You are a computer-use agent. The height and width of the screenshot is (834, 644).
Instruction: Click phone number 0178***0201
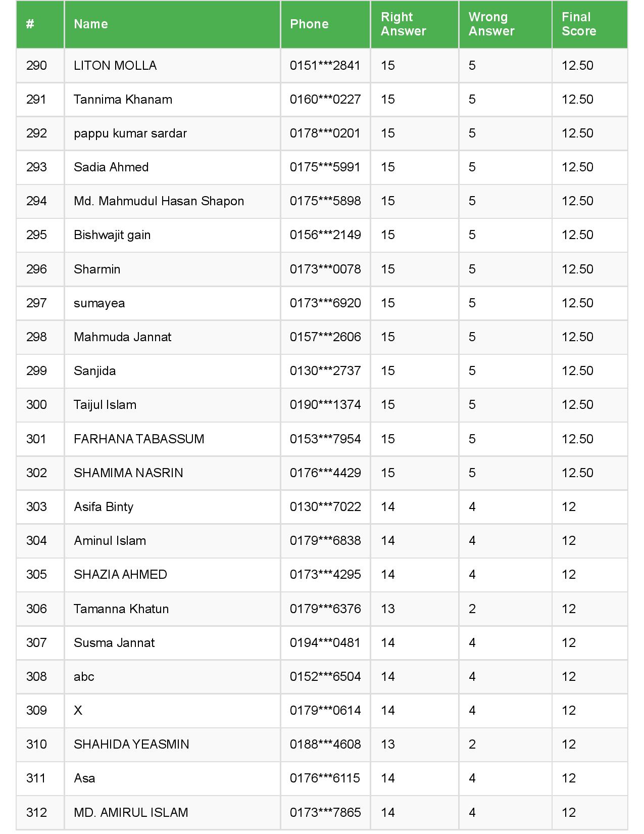pyautogui.click(x=325, y=133)
